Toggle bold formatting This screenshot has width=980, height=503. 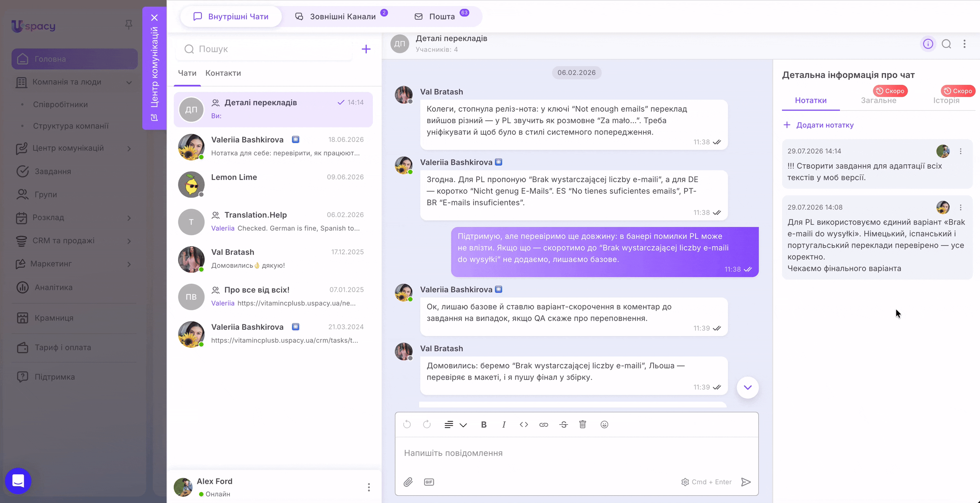point(484,425)
